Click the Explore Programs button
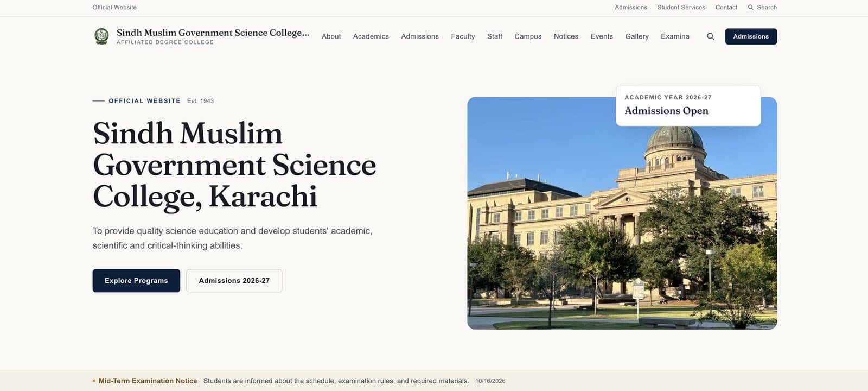This screenshot has height=391, width=868. coord(136,281)
